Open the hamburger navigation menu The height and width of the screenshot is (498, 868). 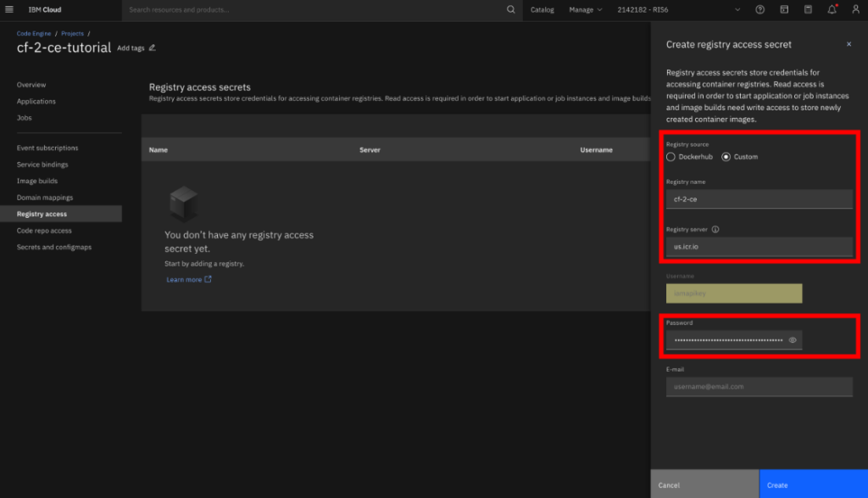pos(8,9)
